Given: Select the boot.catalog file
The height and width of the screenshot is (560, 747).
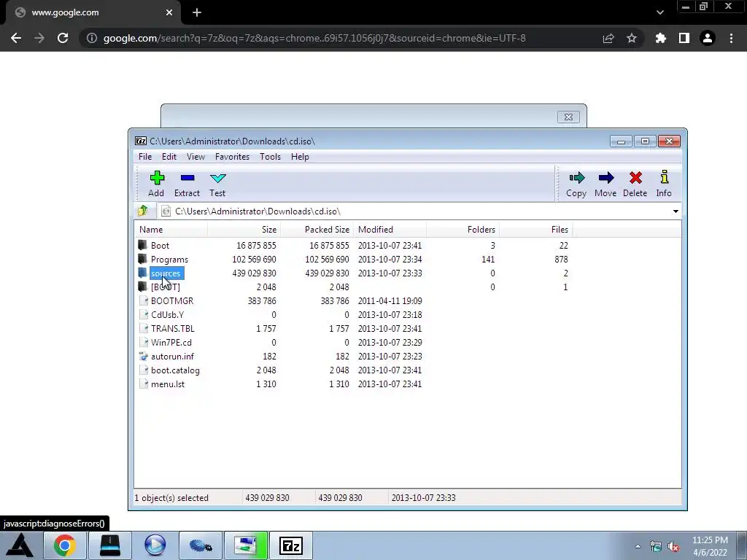Looking at the screenshot, I should [x=175, y=370].
